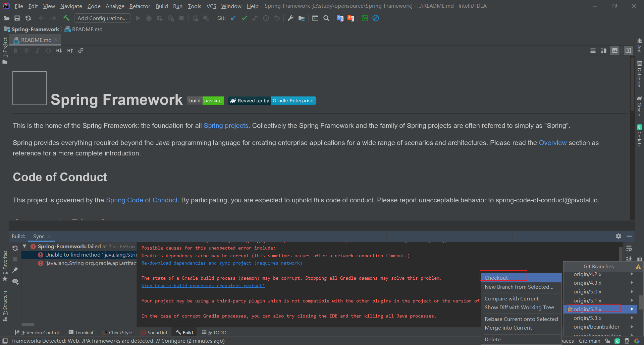
Task: Click the blue circular slash icon in toolbar
Action: pyautogui.click(x=376, y=18)
